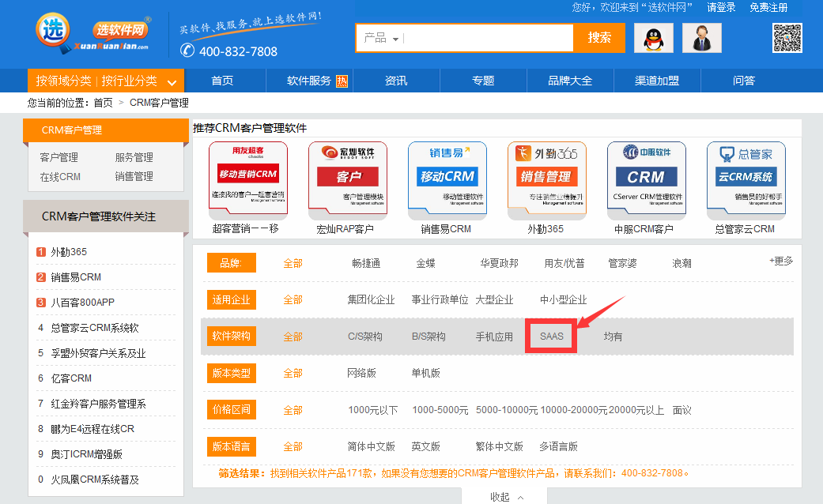Image resolution: width=823 pixels, height=504 pixels.
Task: Open ranked item 奥汀ICRM增强版
Action: (x=87, y=454)
